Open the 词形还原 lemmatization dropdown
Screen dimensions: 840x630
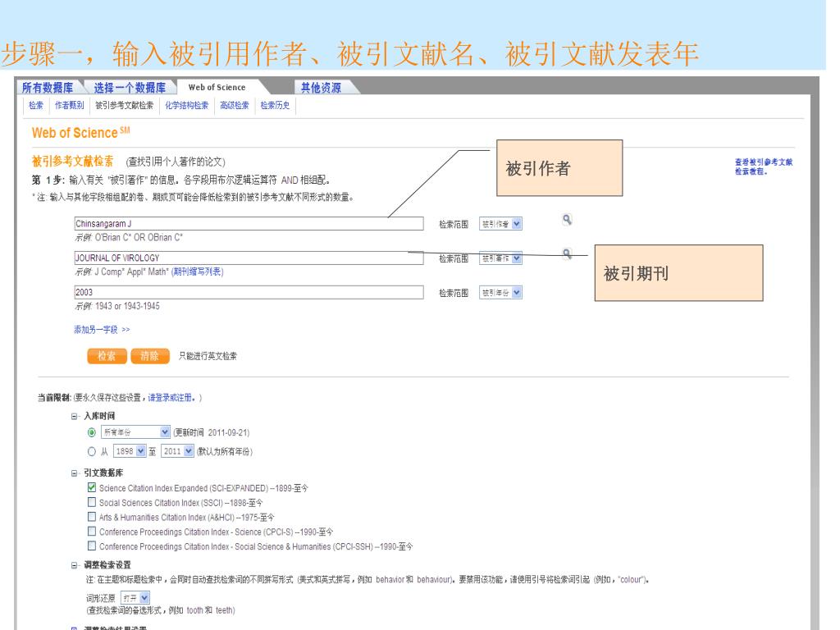tap(135, 597)
